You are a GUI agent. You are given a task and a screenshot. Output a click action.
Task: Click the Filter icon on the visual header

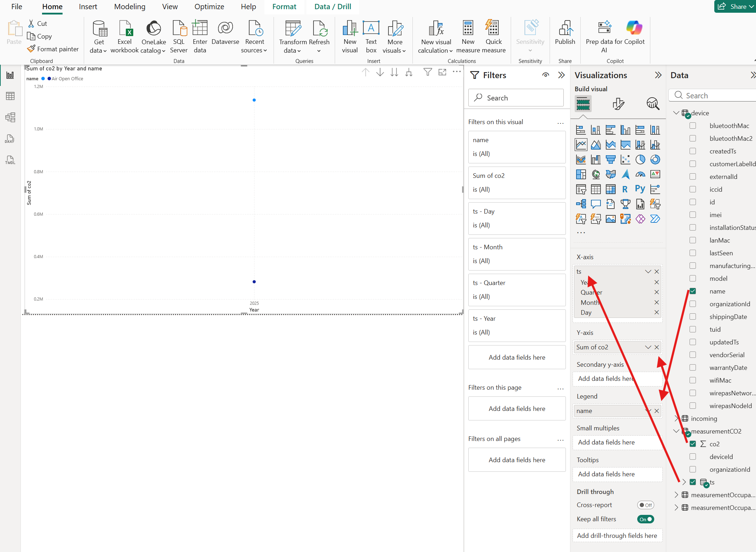click(x=428, y=72)
